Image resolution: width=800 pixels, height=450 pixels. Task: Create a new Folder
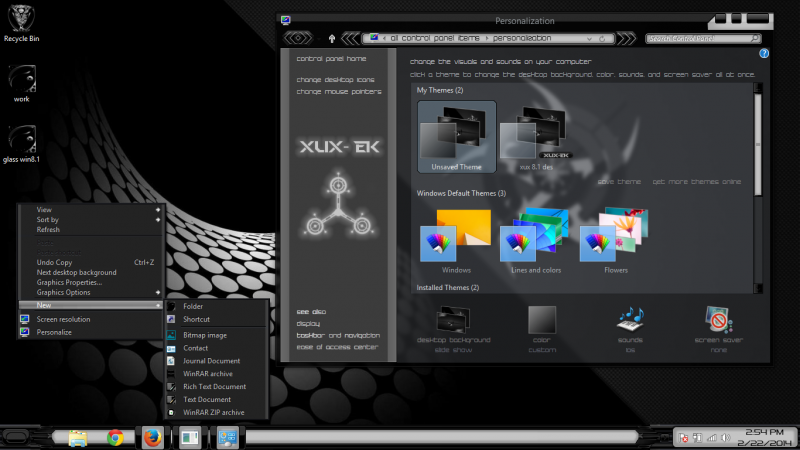coord(217,306)
